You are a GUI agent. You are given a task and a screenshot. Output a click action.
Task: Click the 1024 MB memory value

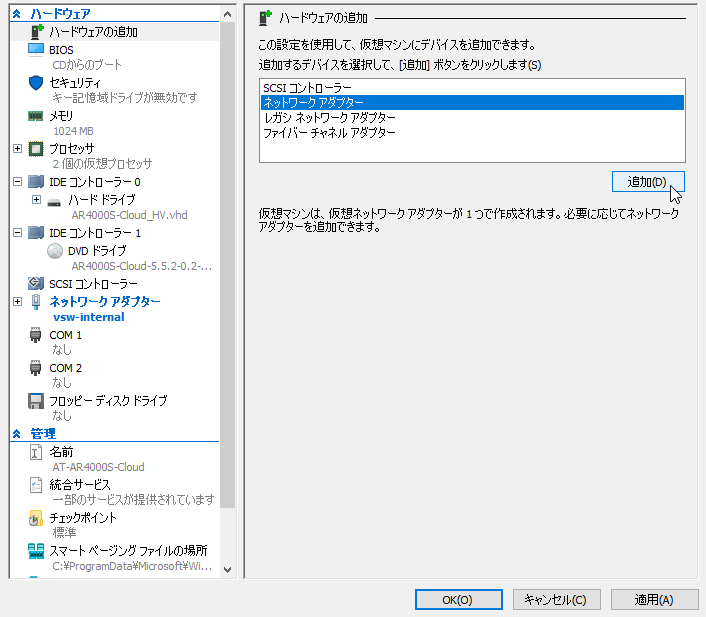73,131
